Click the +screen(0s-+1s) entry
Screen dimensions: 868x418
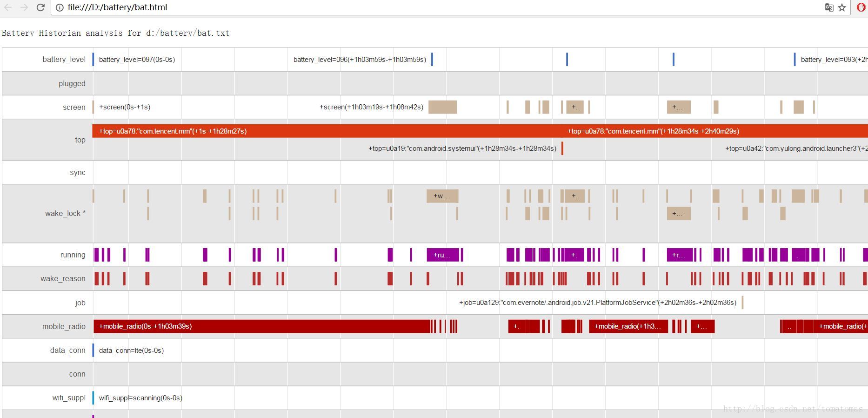125,107
